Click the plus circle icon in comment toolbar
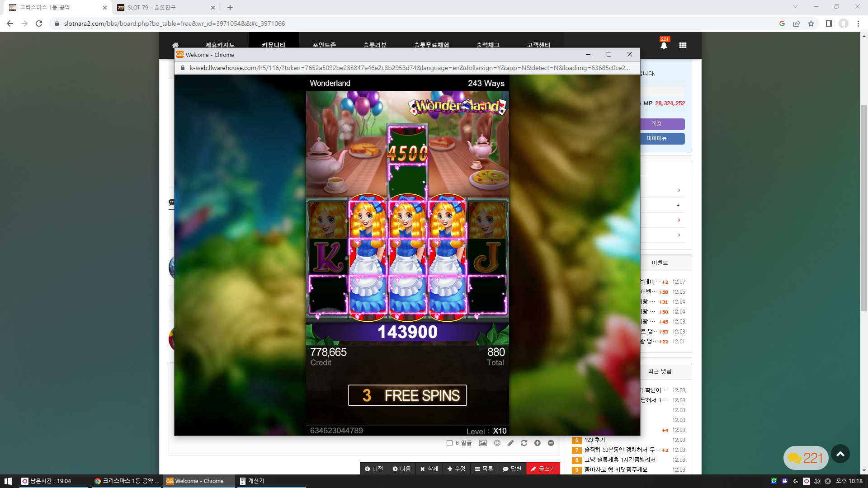868x488 pixels. [x=538, y=443]
